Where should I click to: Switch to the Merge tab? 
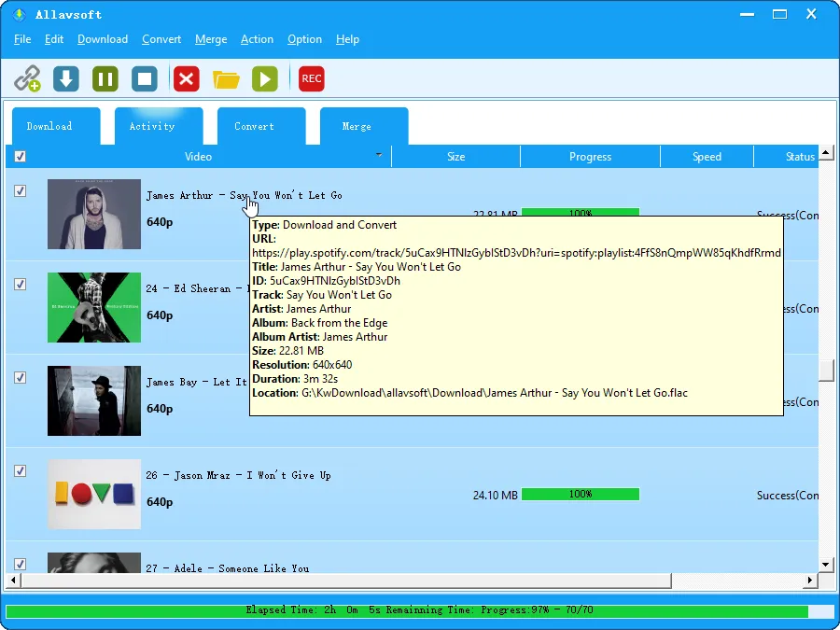tap(364, 126)
